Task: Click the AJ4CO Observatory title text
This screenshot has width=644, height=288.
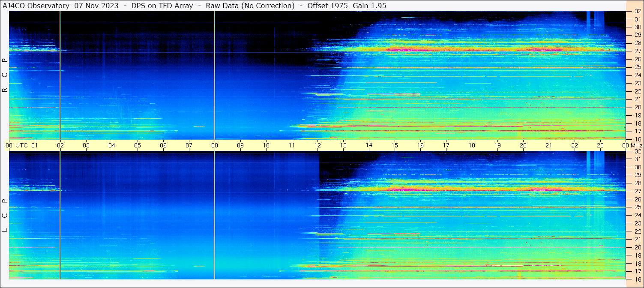Action: (x=36, y=6)
